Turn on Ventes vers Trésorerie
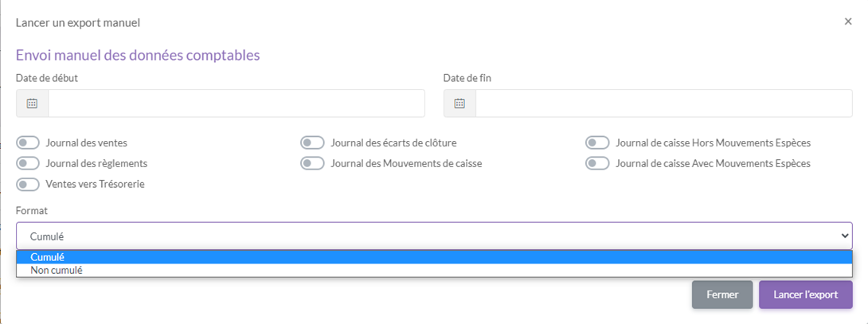Screen dimensions: 868x324 click(x=28, y=184)
